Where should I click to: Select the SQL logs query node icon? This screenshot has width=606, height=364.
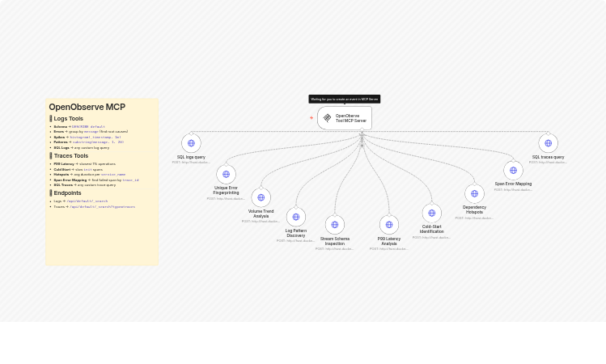pos(191,143)
